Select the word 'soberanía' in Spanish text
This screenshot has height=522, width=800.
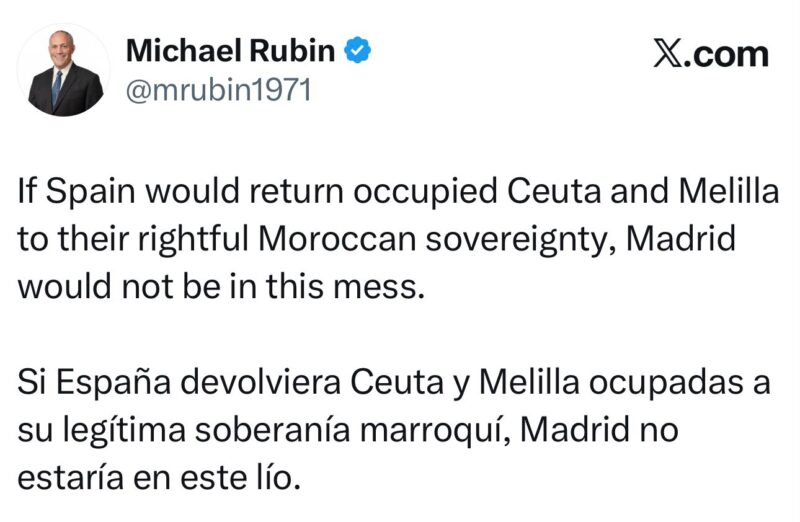point(273,430)
